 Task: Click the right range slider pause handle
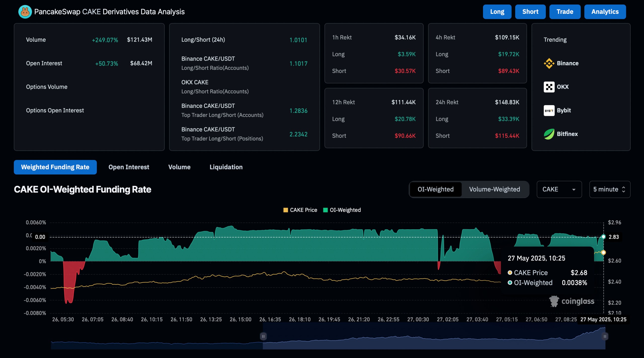605,336
